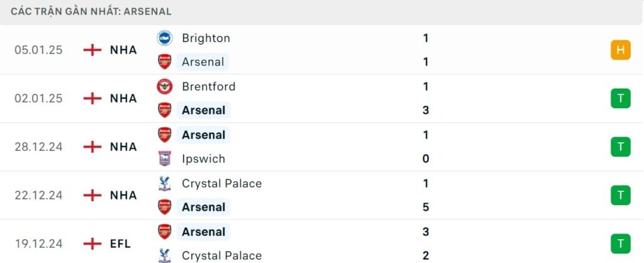Click the score 5 for Arsenal
Screen dimensions: 644x263
pos(426,207)
